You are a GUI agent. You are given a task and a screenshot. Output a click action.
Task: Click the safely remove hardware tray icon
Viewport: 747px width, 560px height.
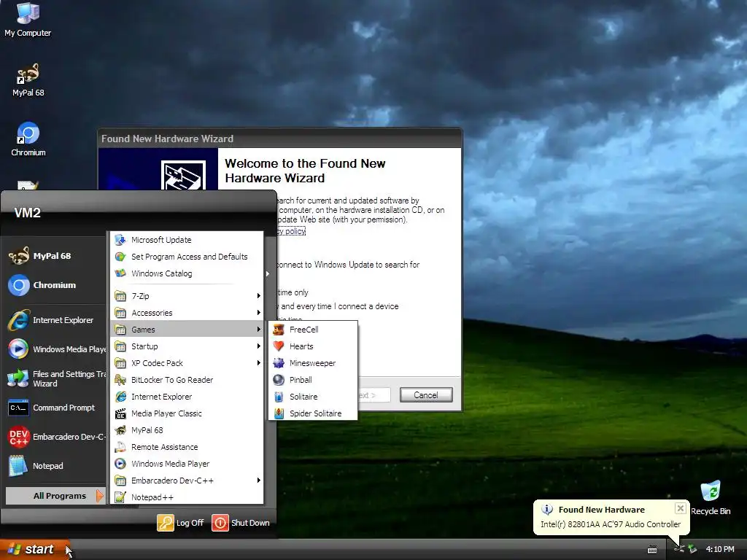tap(692, 550)
